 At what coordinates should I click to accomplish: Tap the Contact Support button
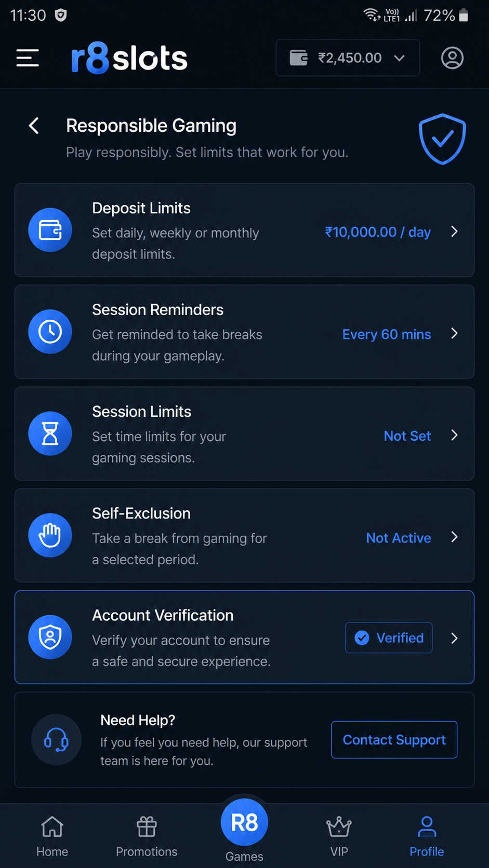394,740
